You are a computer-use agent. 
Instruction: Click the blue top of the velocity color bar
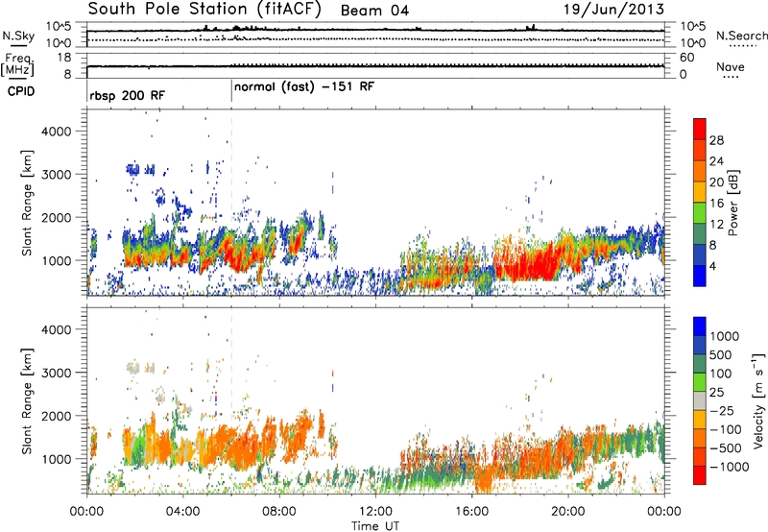click(x=700, y=326)
